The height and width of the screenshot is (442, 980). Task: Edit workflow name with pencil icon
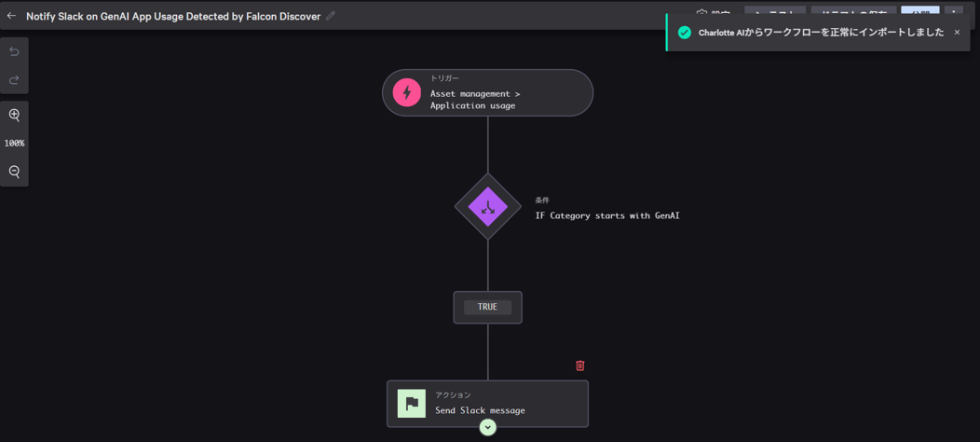(x=331, y=16)
